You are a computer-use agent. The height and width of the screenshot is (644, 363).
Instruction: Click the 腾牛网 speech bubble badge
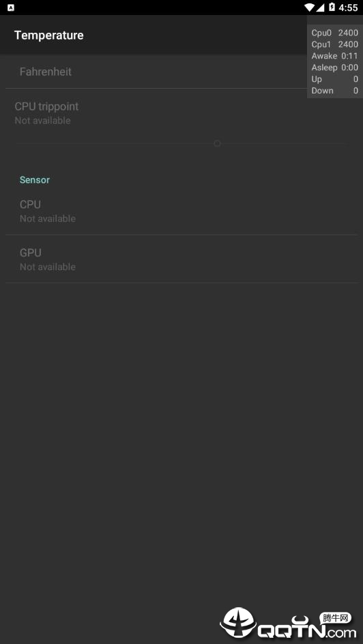(336, 618)
